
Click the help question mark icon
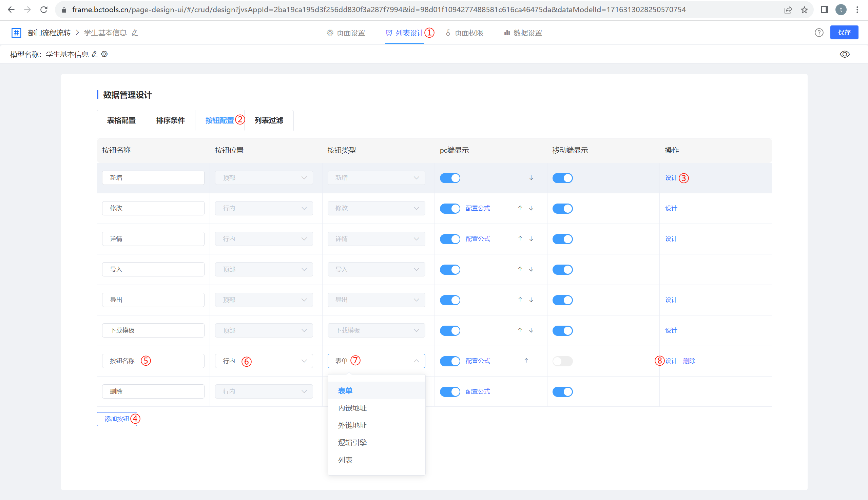pyautogui.click(x=819, y=33)
